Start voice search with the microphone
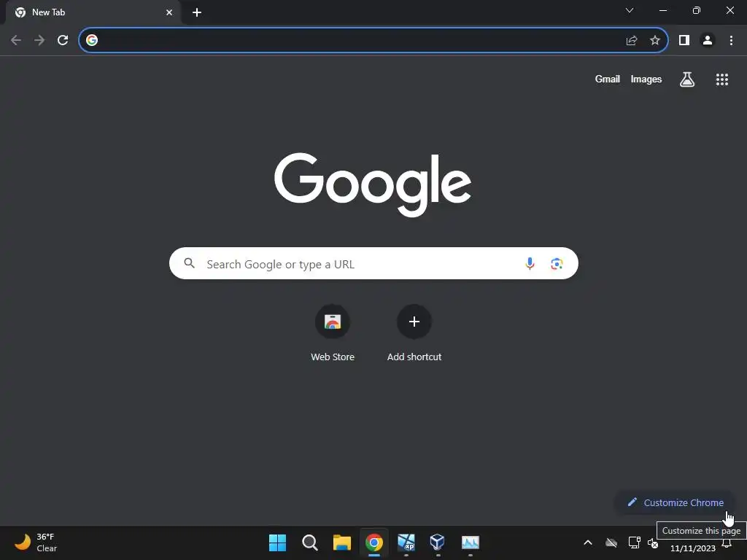 pos(530,263)
